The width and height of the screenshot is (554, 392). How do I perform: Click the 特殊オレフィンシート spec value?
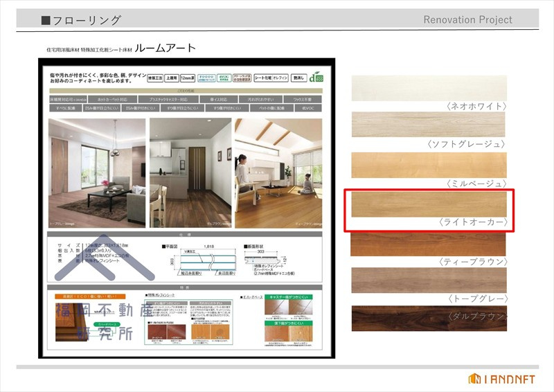point(102,261)
